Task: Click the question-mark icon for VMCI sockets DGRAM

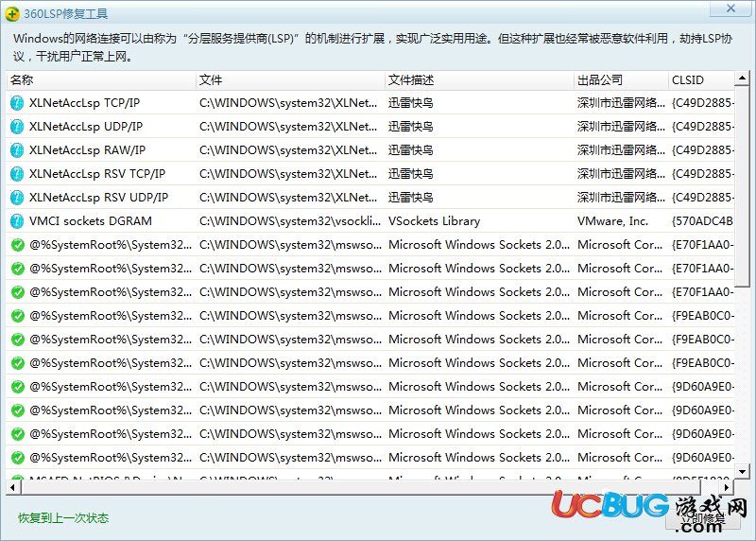Action: (17, 221)
